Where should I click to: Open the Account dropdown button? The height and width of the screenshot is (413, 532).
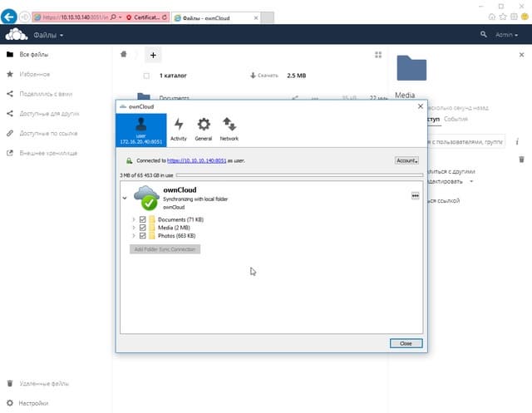pyautogui.click(x=406, y=160)
